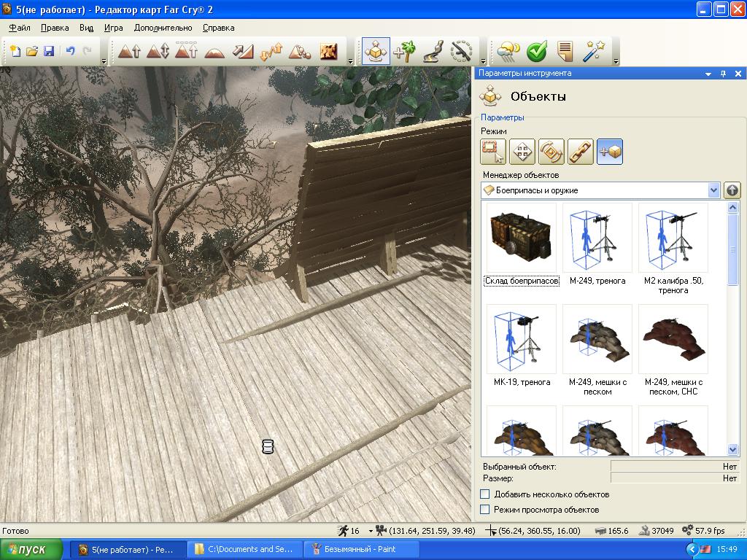Click the object list scroll down arrow
The height and width of the screenshot is (560, 747).
pos(732,449)
